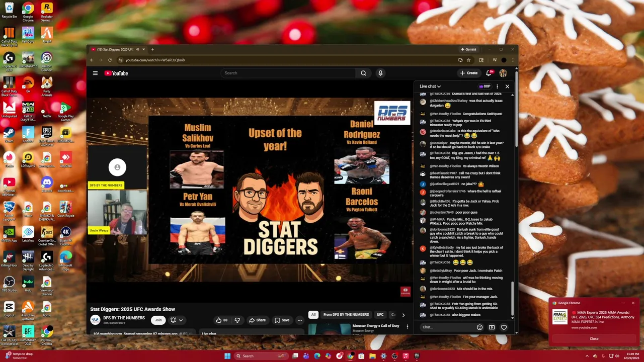Click Super Chat dollar icon in chat

pyautogui.click(x=492, y=327)
